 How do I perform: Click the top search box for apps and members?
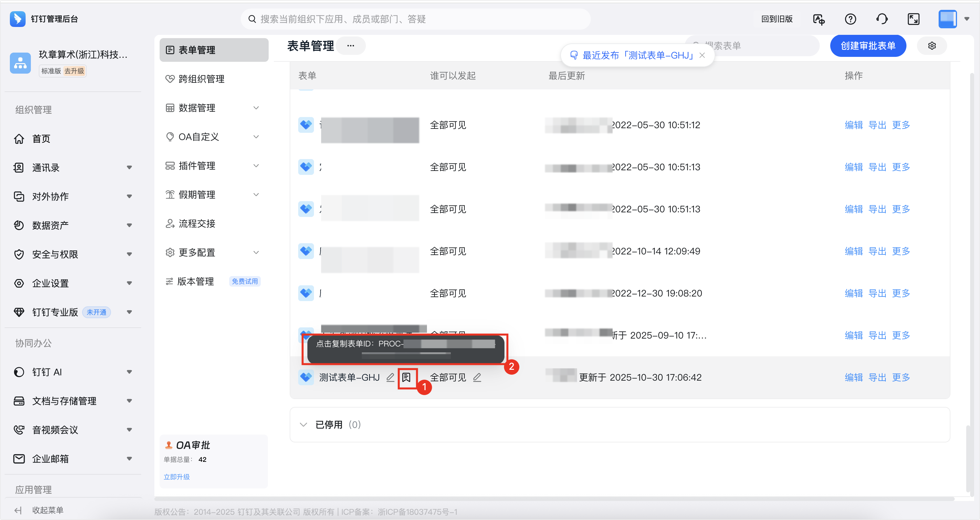415,19
